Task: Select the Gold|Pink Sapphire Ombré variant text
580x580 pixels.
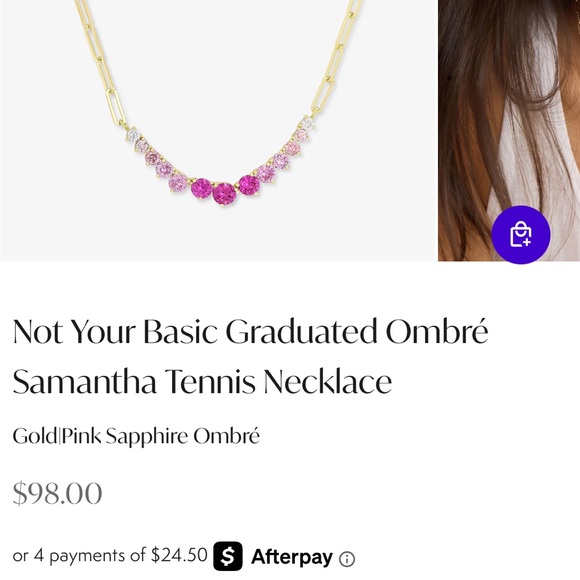Action: [136, 436]
